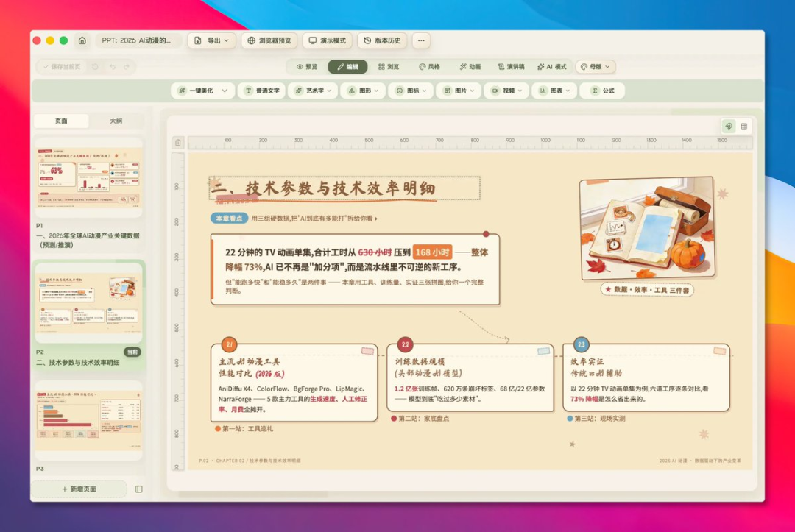The height and width of the screenshot is (532, 795).
Task: Redo the last action
Action: (127, 67)
